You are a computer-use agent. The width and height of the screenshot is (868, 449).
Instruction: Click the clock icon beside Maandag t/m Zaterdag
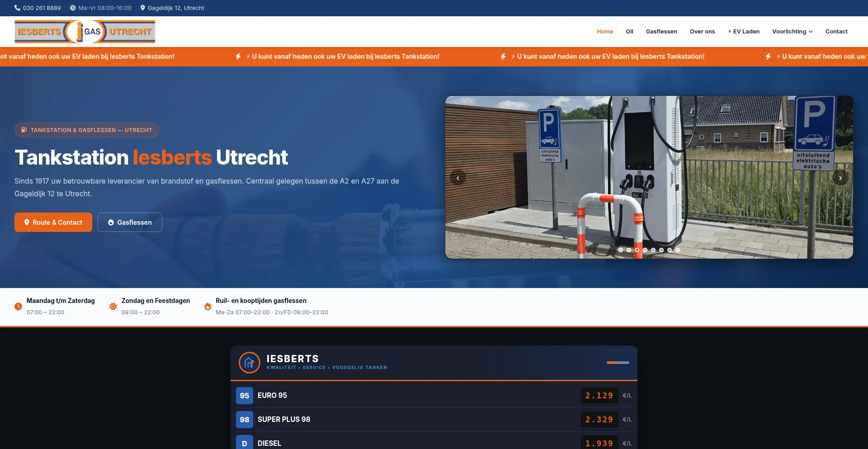click(18, 306)
